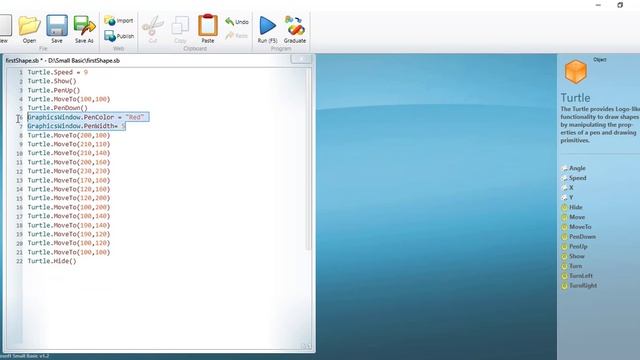Click the editor's vertical scrollbar
The width and height of the screenshot is (640, 360).
pyautogui.click(x=309, y=159)
